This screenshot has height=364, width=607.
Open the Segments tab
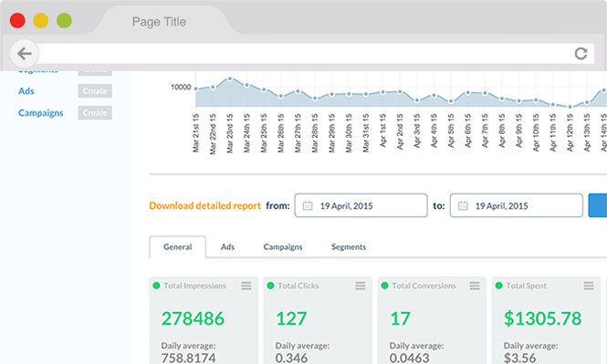[349, 247]
